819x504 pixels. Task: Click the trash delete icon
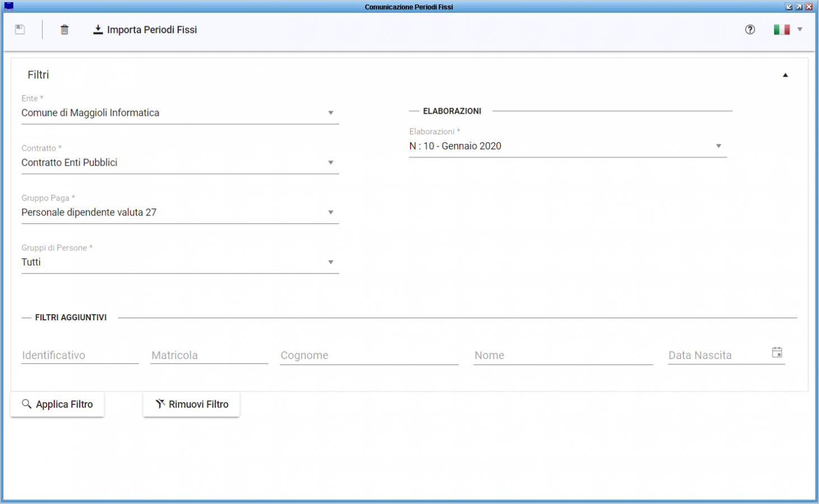click(64, 30)
